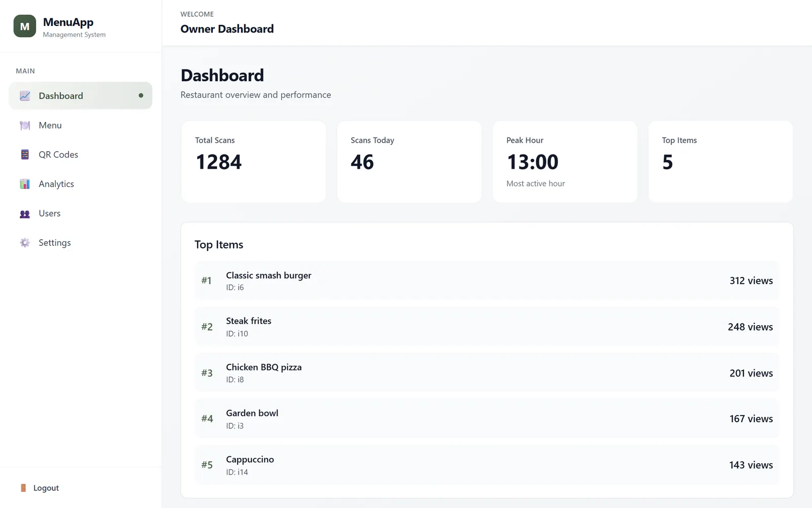Open the Users page label

[50, 213]
